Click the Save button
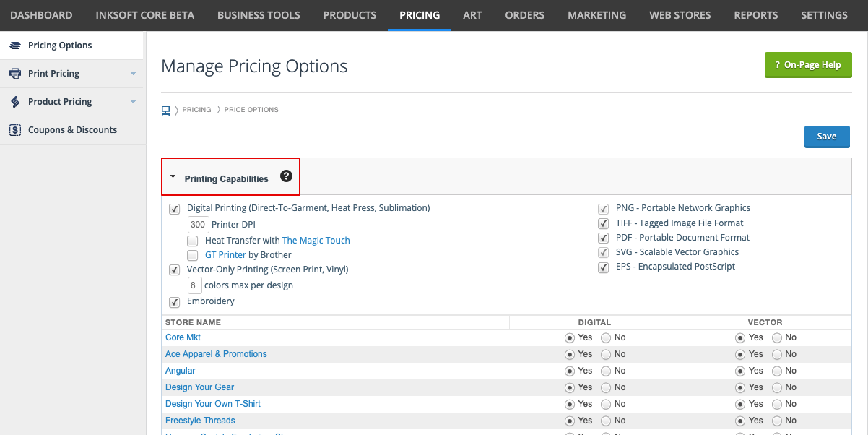 click(827, 137)
